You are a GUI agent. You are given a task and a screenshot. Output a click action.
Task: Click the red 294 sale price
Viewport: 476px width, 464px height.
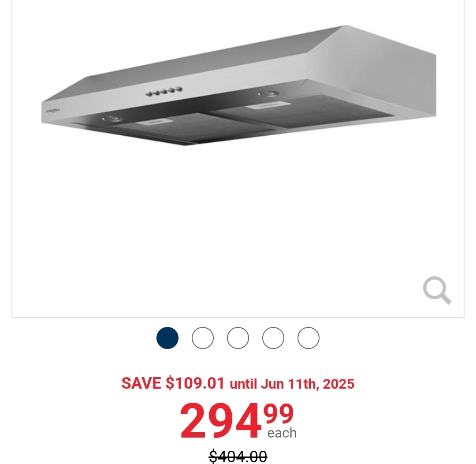click(221, 421)
